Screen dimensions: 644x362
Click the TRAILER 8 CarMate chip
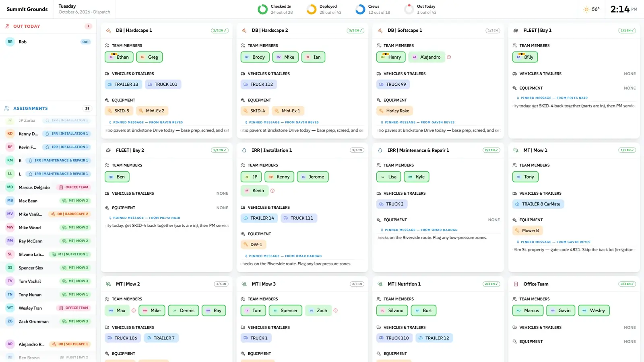point(538,204)
